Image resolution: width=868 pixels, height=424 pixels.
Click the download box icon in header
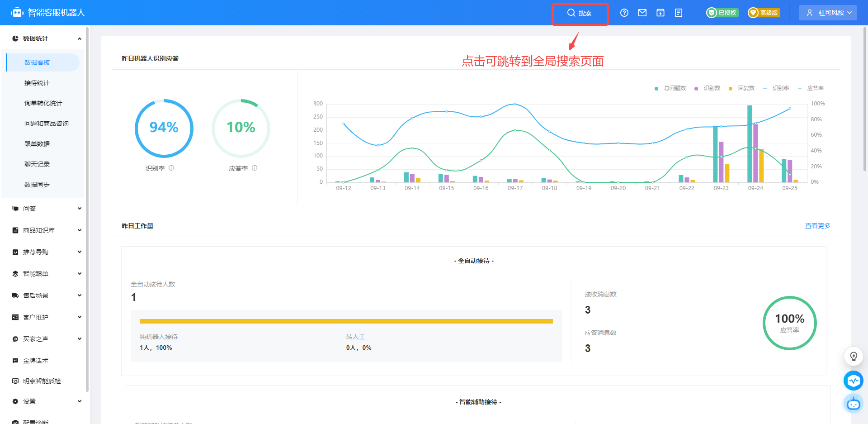pyautogui.click(x=660, y=13)
